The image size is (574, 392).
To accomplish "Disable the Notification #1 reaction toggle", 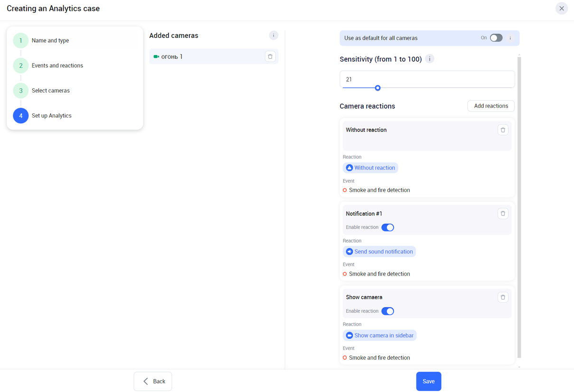I will point(387,227).
